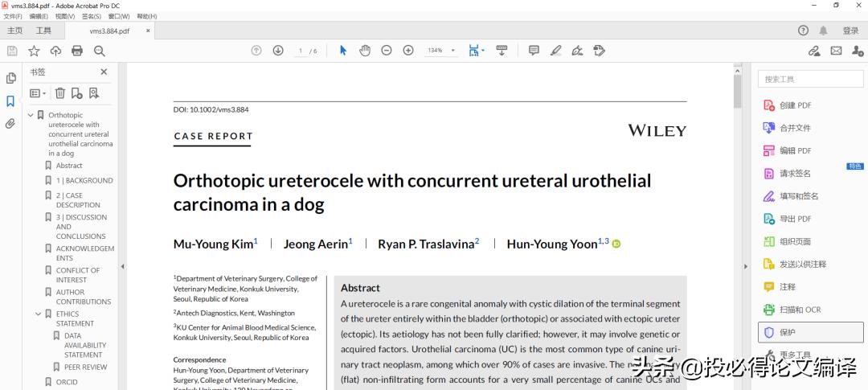Go to next page arrow
The width and height of the screenshot is (868, 390).
(278, 51)
